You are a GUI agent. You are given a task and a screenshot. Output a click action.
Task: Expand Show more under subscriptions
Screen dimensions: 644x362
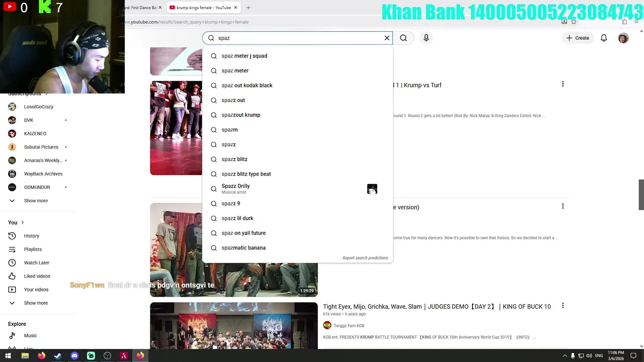pyautogui.click(x=36, y=201)
